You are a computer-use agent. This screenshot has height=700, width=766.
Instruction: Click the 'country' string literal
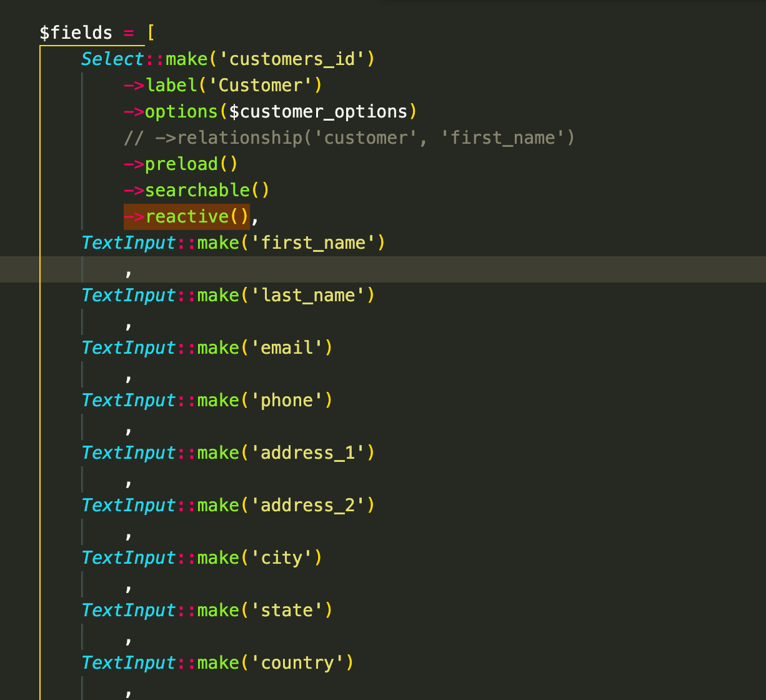pyautogui.click(x=301, y=662)
